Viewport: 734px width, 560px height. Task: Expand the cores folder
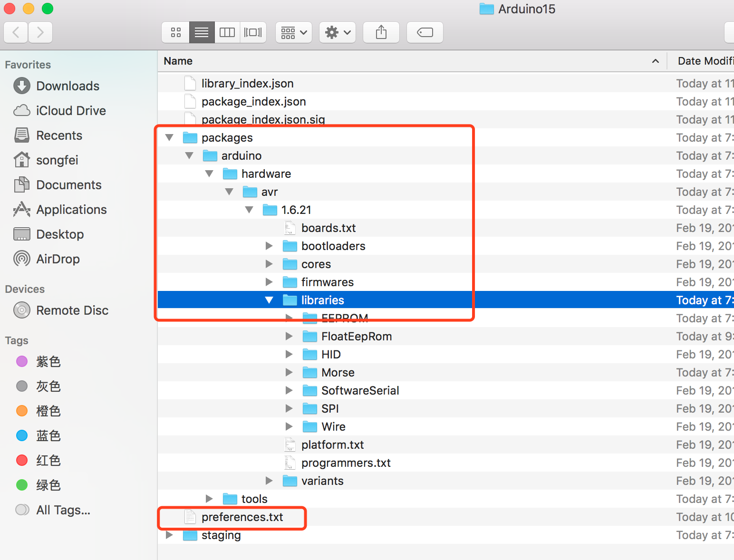269,264
